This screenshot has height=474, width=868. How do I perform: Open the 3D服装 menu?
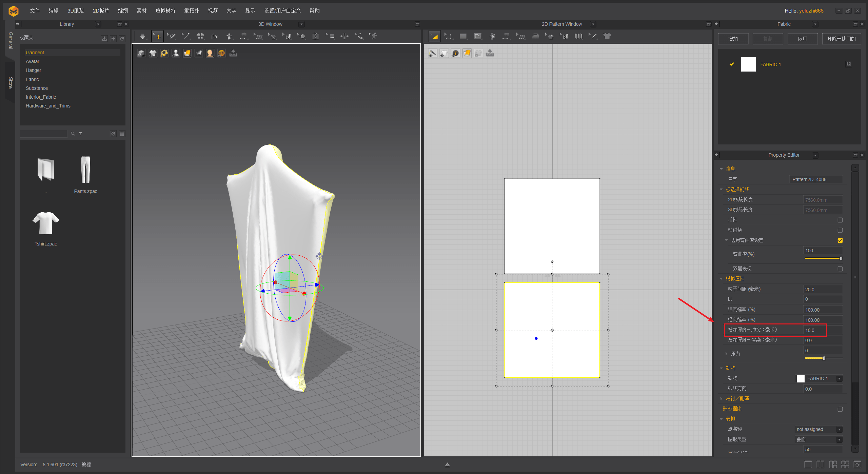click(x=76, y=11)
